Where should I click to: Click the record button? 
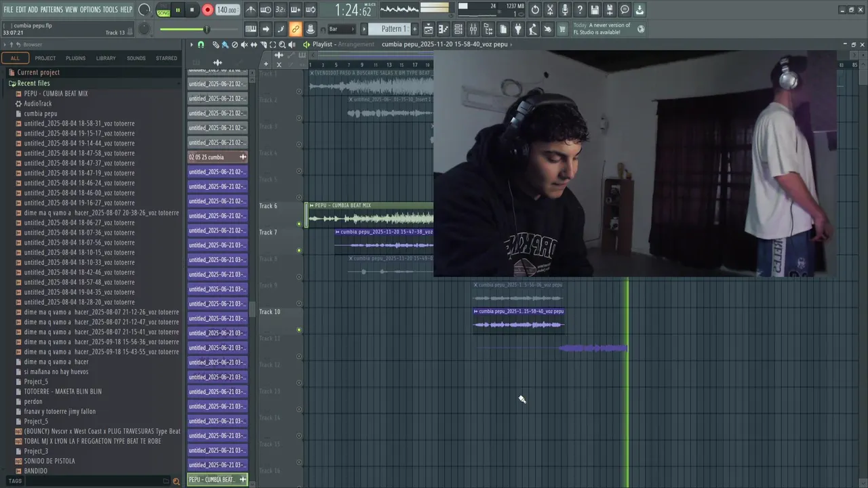[208, 10]
